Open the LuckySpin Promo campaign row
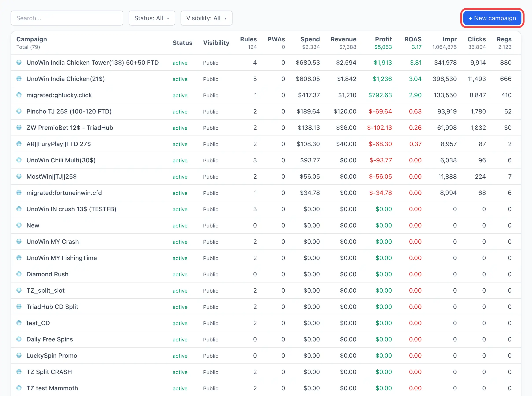This screenshot has width=532, height=396. point(266,356)
